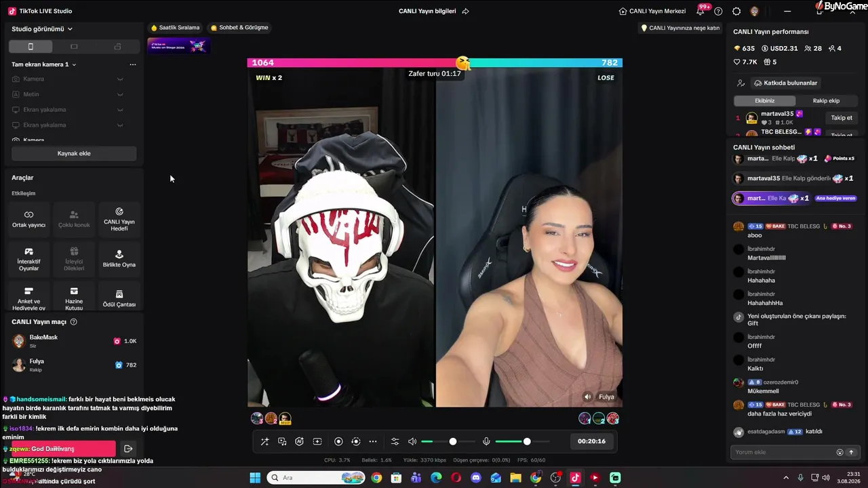Click the Yorum ekle comment field
Screen dimensions: 868x488
(x=783, y=452)
